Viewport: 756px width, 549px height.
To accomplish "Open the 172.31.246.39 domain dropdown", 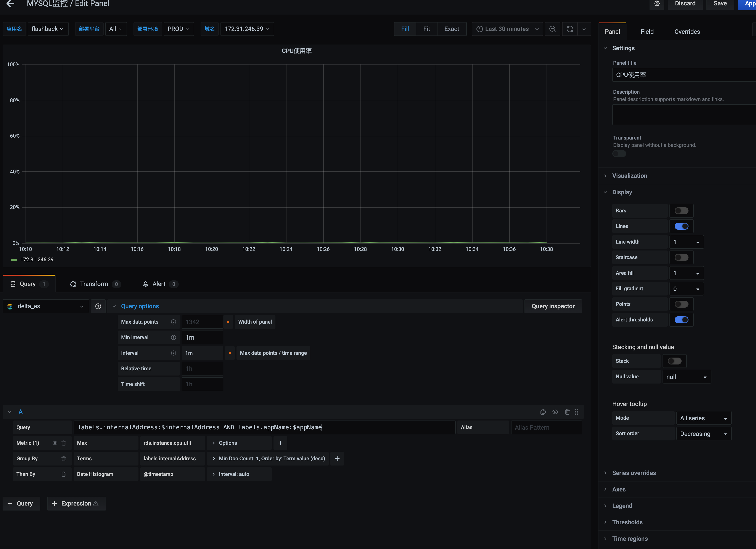I will tap(247, 29).
